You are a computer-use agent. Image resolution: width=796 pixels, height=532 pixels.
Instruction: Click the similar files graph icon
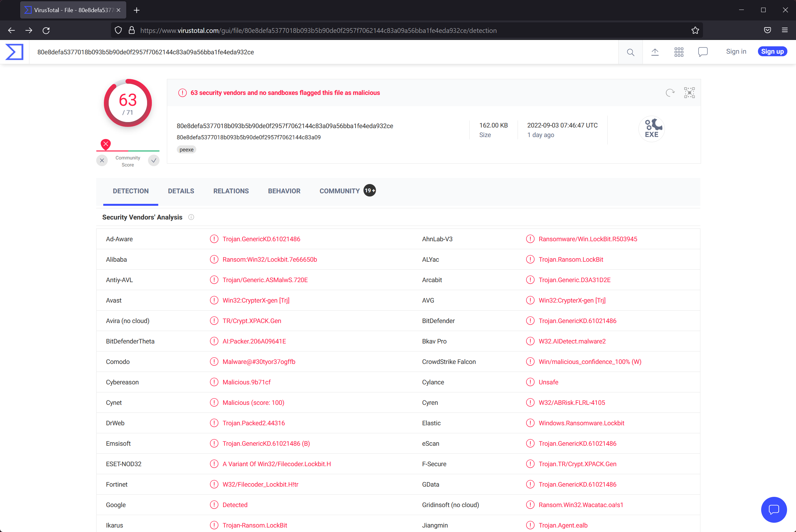pos(689,93)
